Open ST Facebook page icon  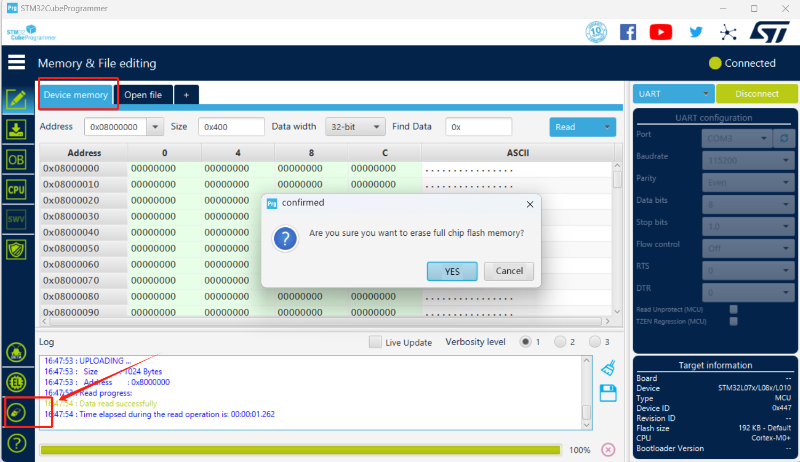click(628, 32)
